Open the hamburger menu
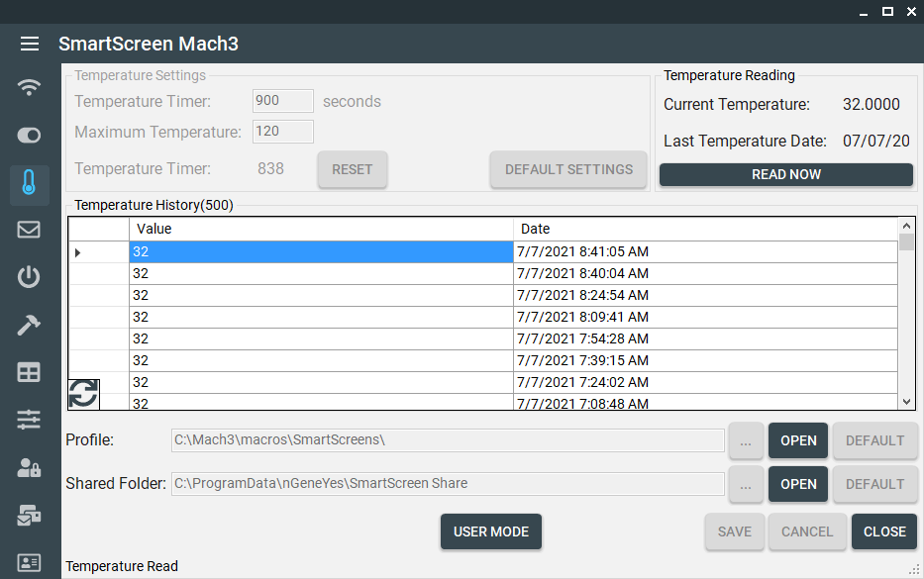The width and height of the screenshot is (924, 579). [x=30, y=44]
